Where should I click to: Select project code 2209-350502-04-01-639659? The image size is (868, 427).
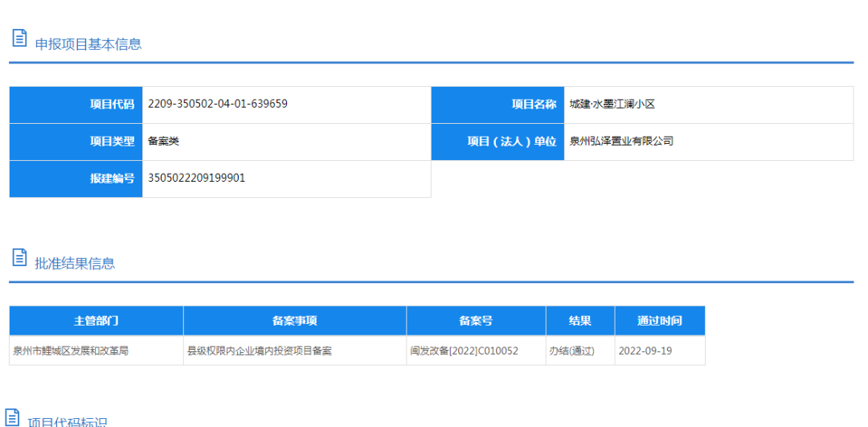218,104
